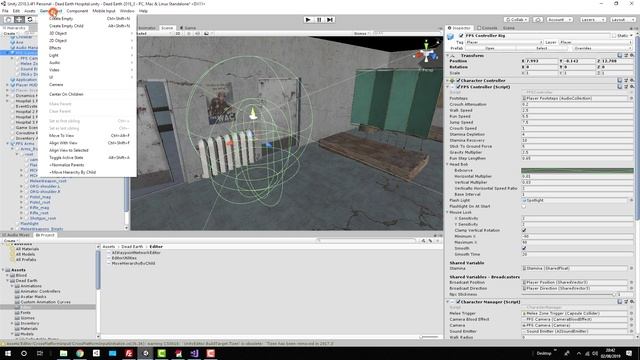Select the Rotate tool in toolbar
Screen dimensions: 640x360
click(x=29, y=19)
